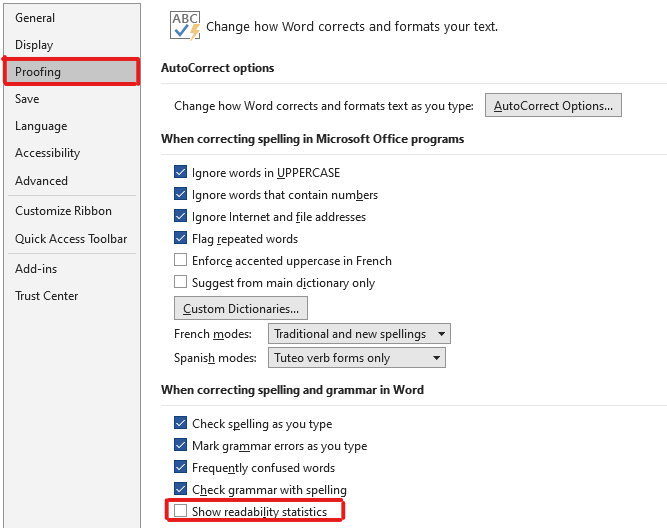Screen dimensions: 667x528
Task: Open the Customize Ribbon category
Action: [63, 211]
